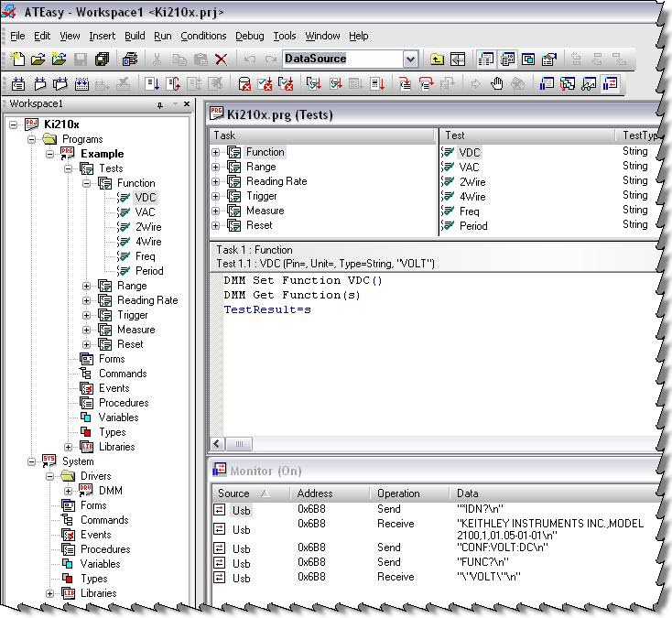Open the Insert menu
This screenshot has height=618, width=672.
point(102,36)
